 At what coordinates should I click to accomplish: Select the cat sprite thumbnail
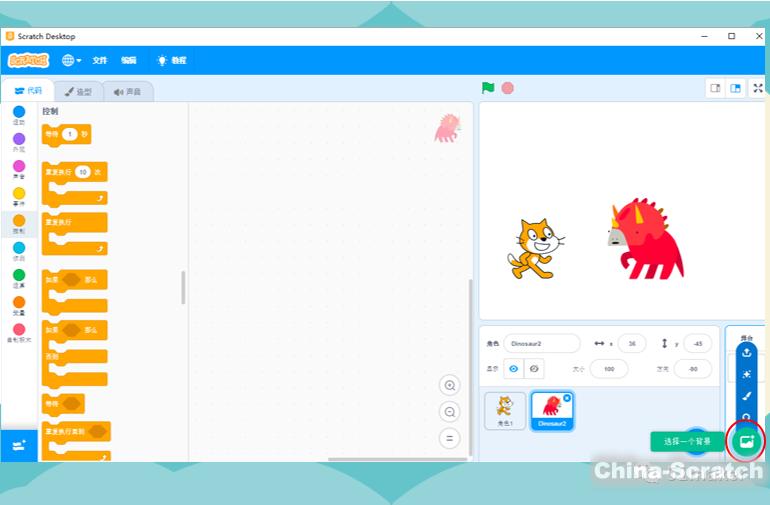(505, 409)
